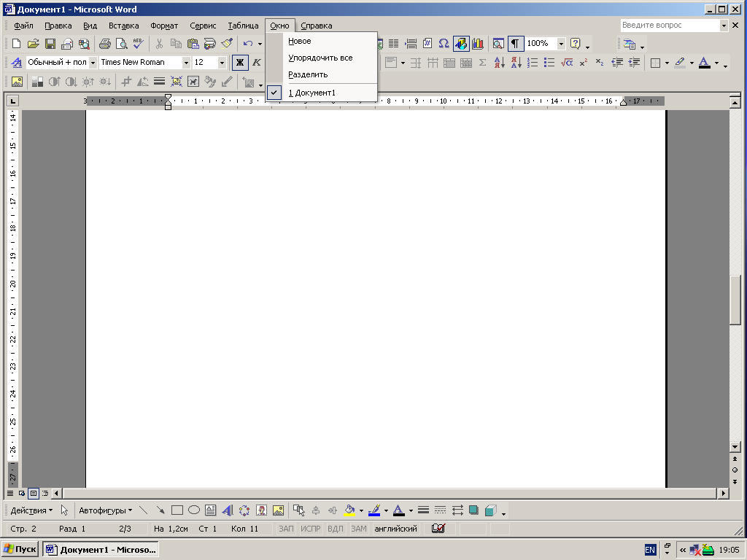Sort descending Я-A icon
Viewport: 747px width, 560px height.
tap(516, 63)
